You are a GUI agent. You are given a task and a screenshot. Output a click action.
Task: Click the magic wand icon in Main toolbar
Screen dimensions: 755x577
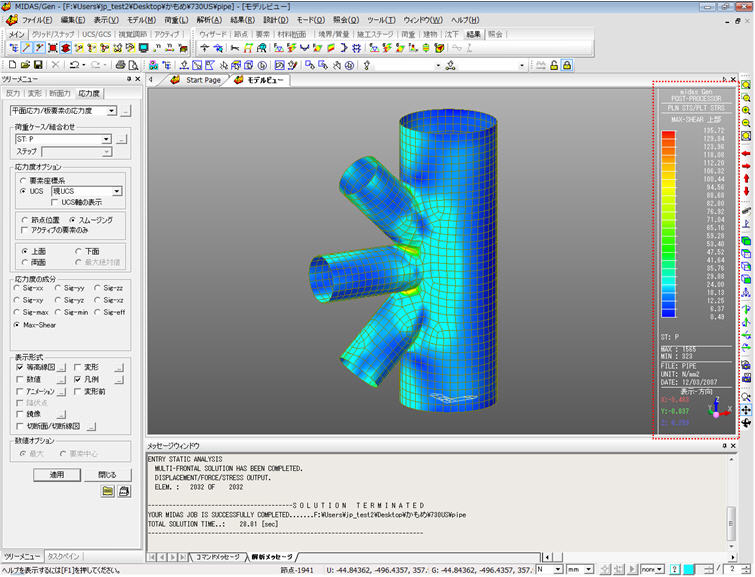[x=27, y=48]
